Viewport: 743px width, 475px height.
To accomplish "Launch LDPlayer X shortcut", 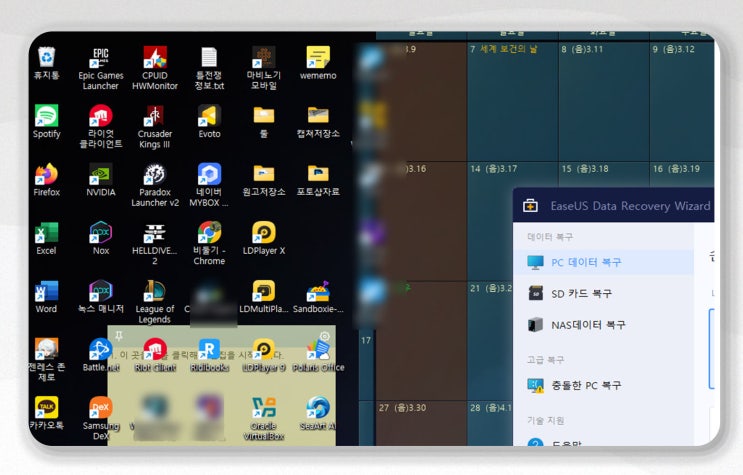I will (263, 238).
